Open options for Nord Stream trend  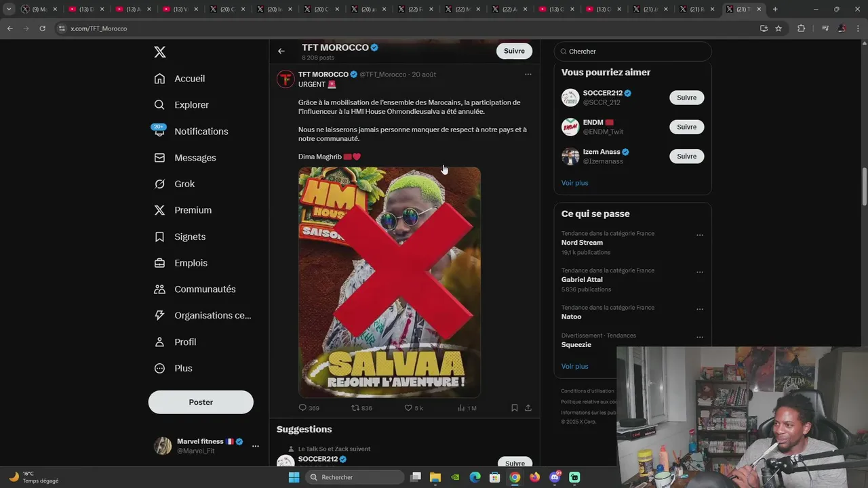tap(700, 235)
